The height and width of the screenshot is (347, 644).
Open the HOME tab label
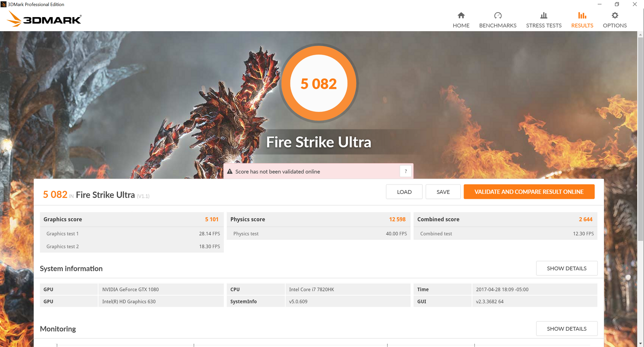click(461, 25)
